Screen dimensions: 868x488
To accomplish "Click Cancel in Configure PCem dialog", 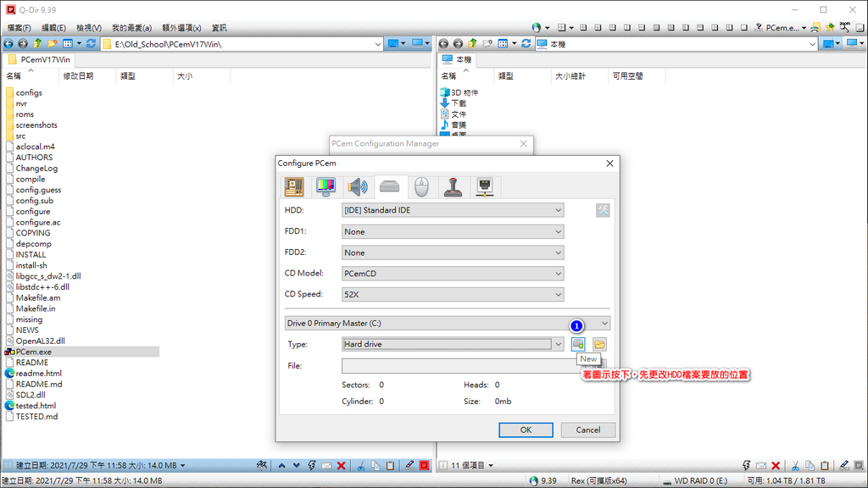I will click(x=588, y=430).
